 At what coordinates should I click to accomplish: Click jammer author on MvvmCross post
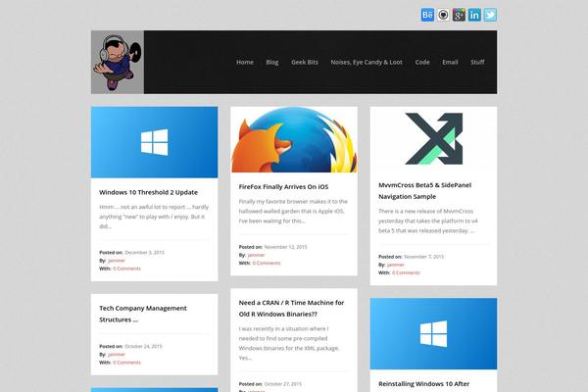pos(396,265)
